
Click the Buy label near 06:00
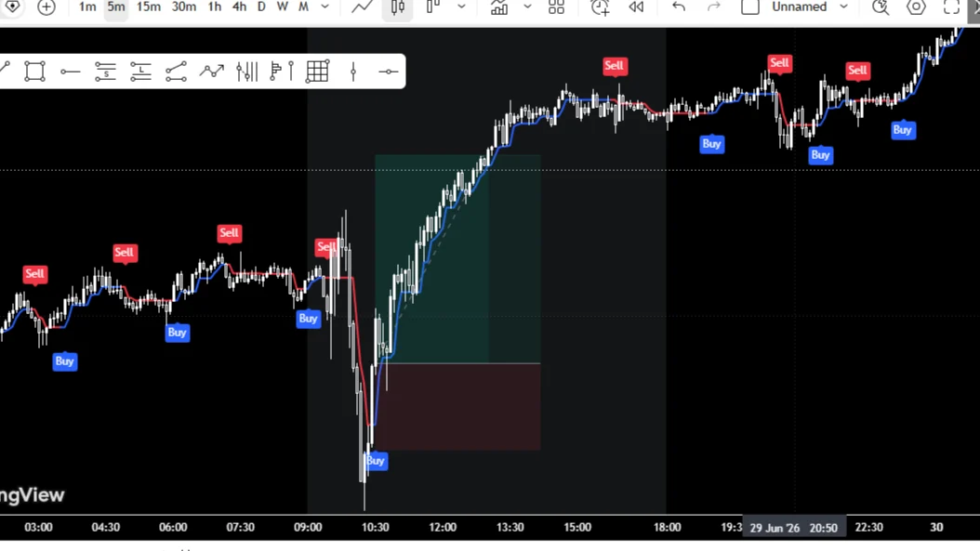[177, 333]
